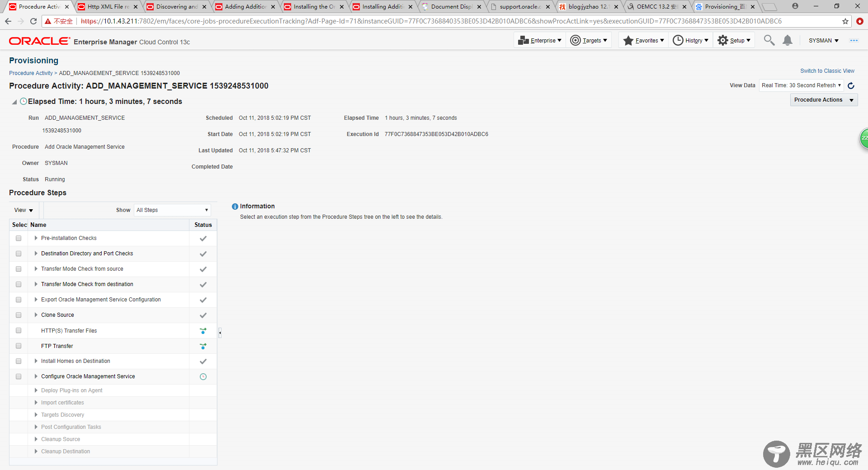
Task: Open the View menu in Procedure Steps
Action: (x=24, y=210)
